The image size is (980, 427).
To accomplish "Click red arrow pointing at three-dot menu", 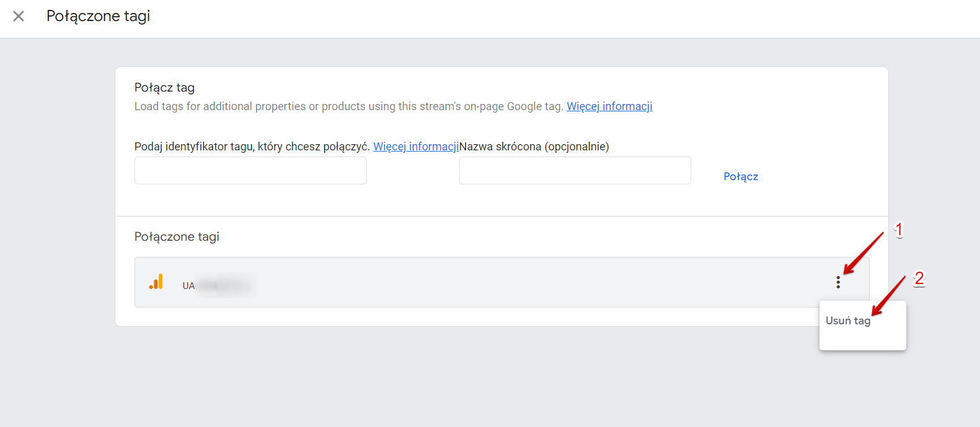I will point(864,252).
